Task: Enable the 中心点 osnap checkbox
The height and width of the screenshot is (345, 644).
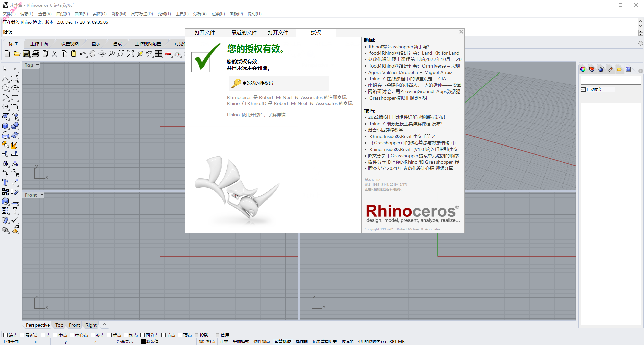Action: (x=72, y=335)
